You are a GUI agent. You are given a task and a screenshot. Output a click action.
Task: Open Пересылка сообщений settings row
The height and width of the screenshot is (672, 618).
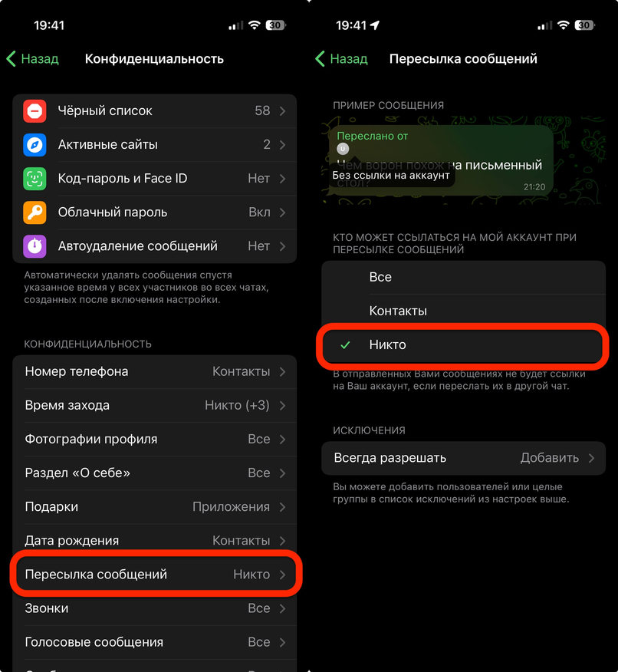click(x=155, y=575)
